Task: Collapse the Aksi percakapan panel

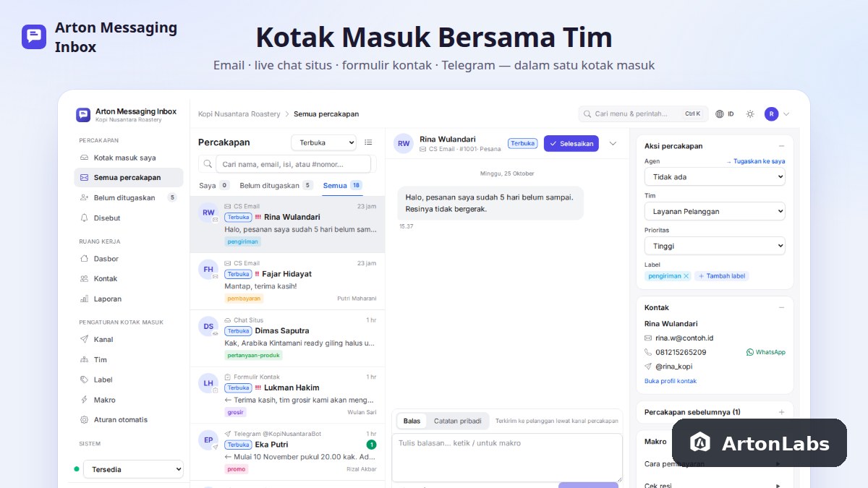Action: (781, 145)
